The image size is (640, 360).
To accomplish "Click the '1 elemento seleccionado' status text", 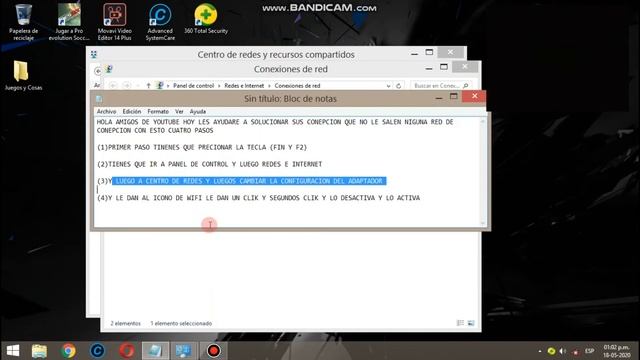I will (181, 323).
